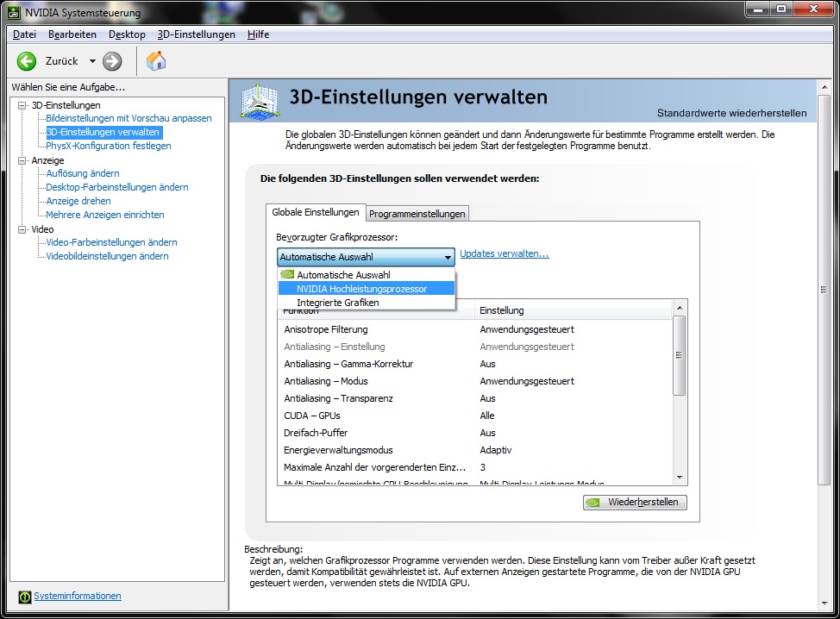This screenshot has height=619, width=840.
Task: Select the Anisotrope Filterung row
Action: 475,329
